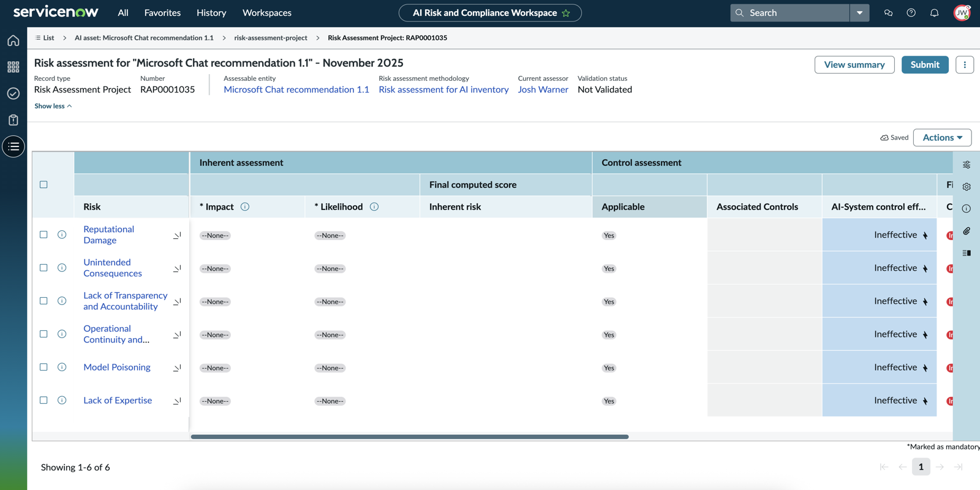
Task: Favorite the workspace with star icon
Action: tap(566, 13)
